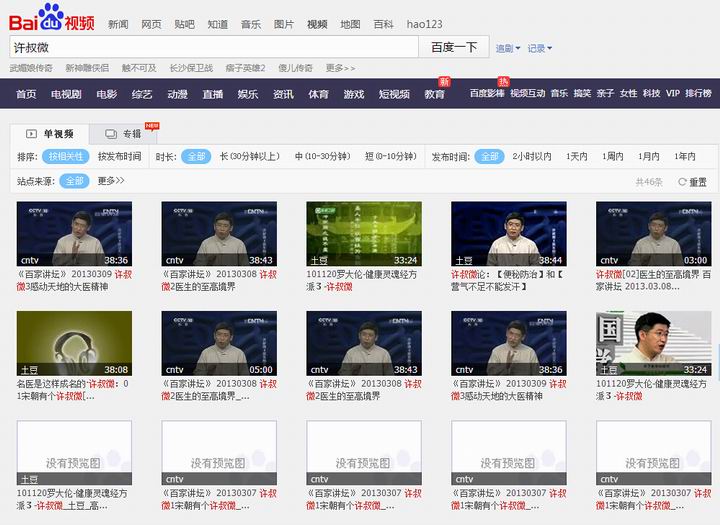Open 地图 in the top navigation

350,24
